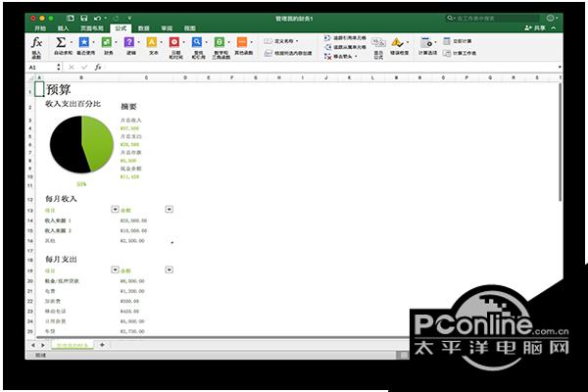Open the Undo history dropdown arrow

pyautogui.click(x=106, y=18)
